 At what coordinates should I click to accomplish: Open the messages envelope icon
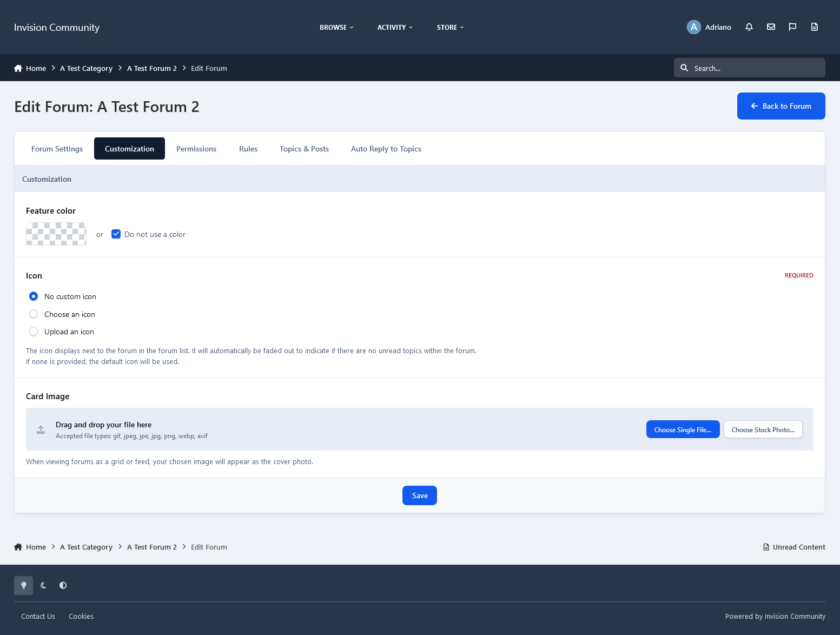(x=771, y=27)
